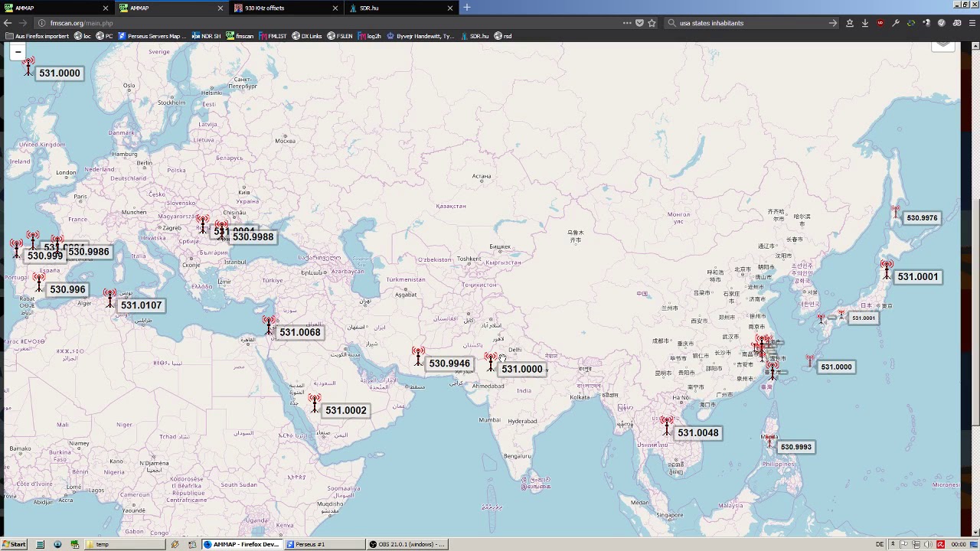Open the new tab plus button

tap(466, 8)
